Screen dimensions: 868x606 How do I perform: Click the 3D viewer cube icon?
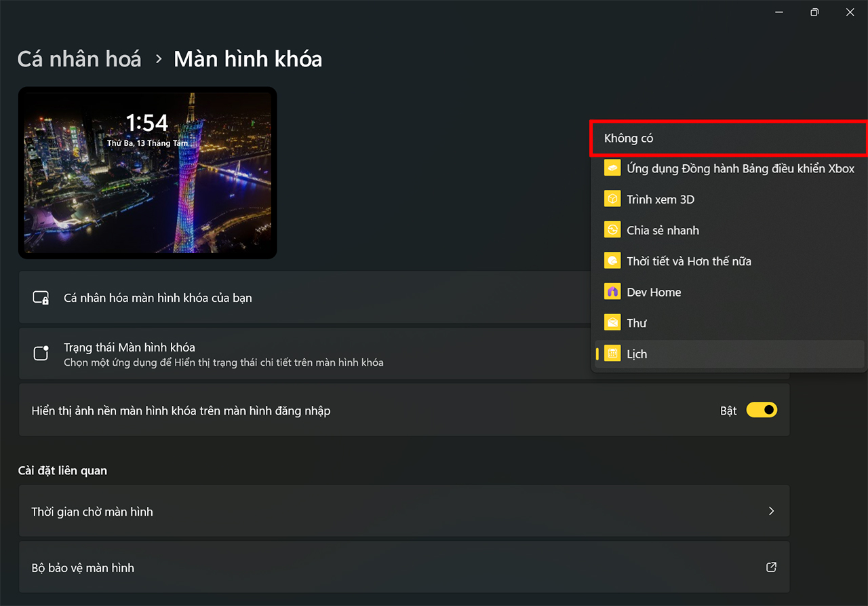tap(612, 199)
